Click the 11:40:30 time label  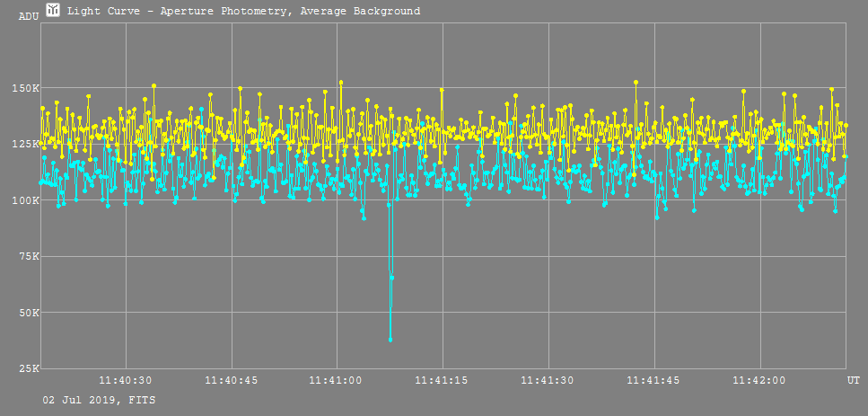click(126, 380)
